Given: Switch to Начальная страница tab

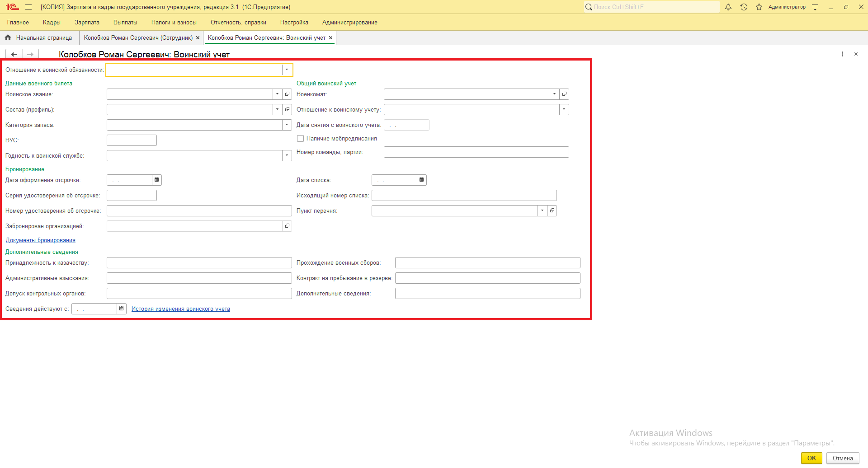Looking at the screenshot, I should pyautogui.click(x=40, y=38).
